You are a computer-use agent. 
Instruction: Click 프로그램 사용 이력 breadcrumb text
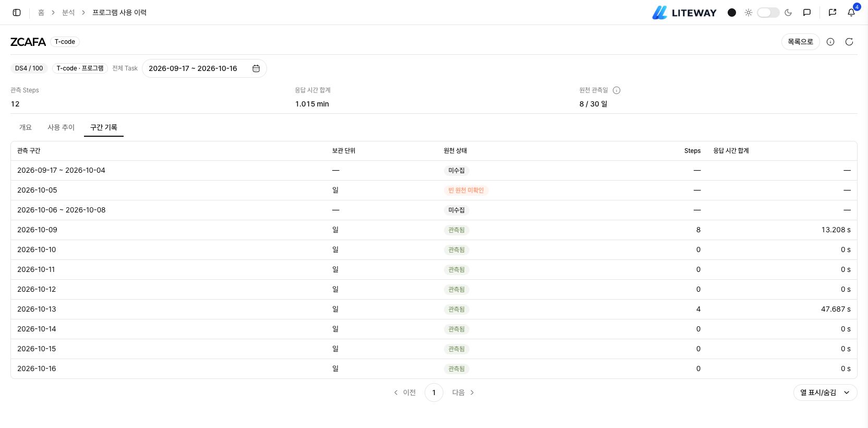coord(119,13)
